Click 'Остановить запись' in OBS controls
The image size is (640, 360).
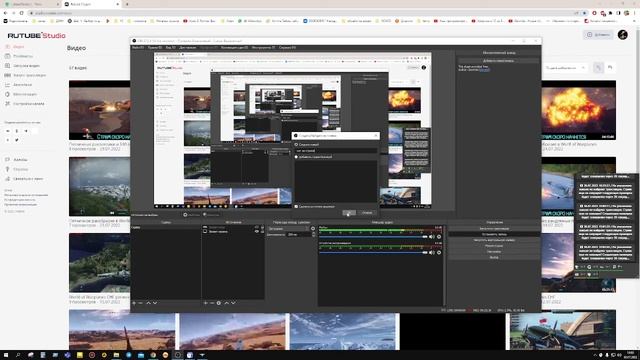point(494,234)
